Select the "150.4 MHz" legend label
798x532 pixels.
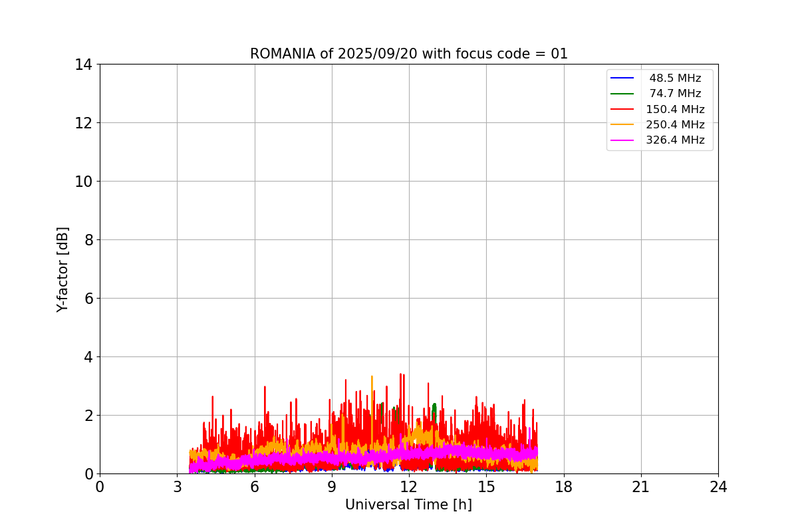(x=675, y=109)
